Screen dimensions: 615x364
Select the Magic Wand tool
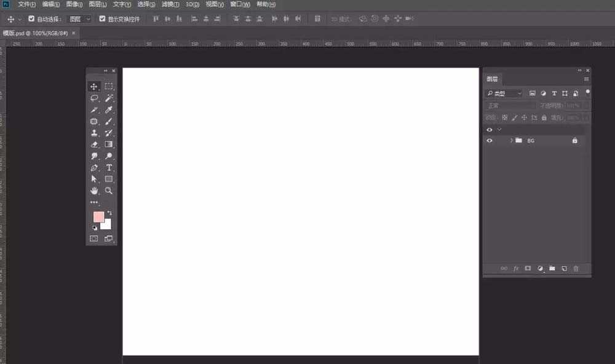click(109, 98)
